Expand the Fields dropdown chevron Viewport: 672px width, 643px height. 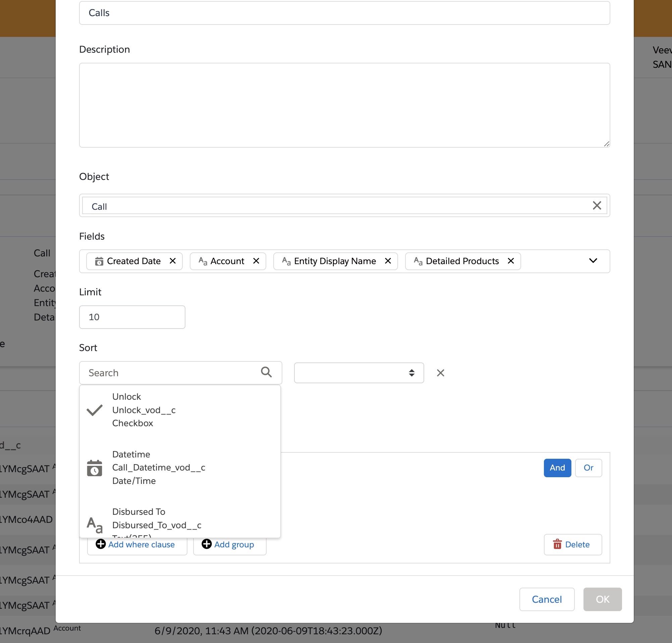[593, 261]
